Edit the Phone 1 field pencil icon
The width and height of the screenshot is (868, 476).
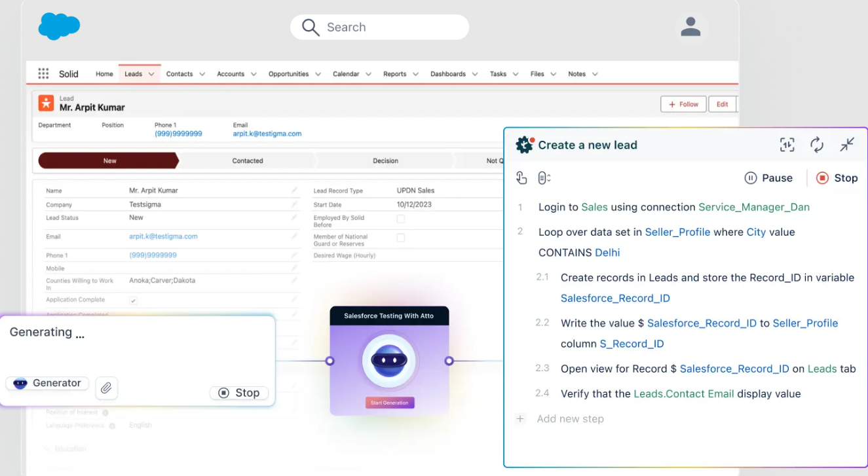pyautogui.click(x=295, y=255)
